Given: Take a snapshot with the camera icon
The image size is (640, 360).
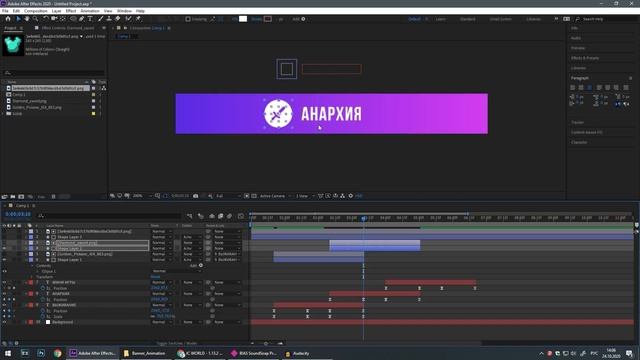Looking at the screenshot, I should point(196,196).
